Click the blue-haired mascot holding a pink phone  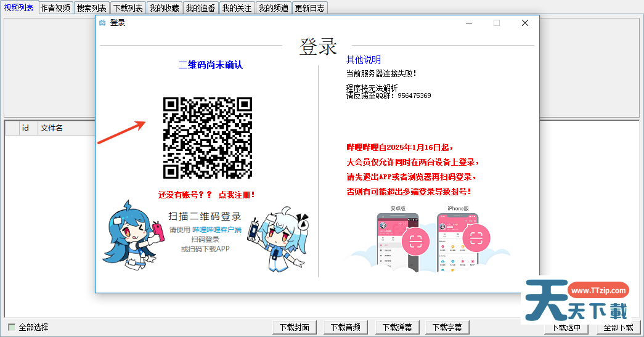click(x=131, y=236)
